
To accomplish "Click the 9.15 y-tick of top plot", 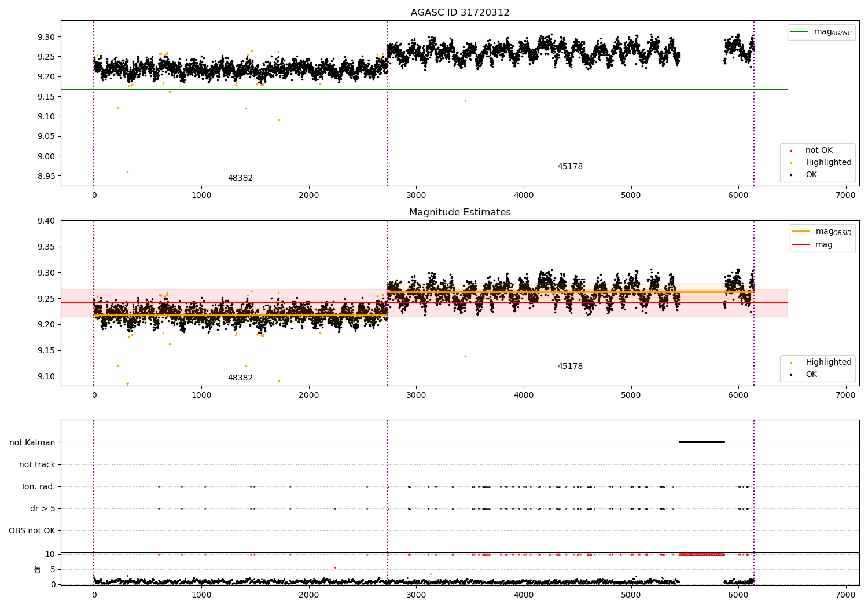I will (x=46, y=97).
